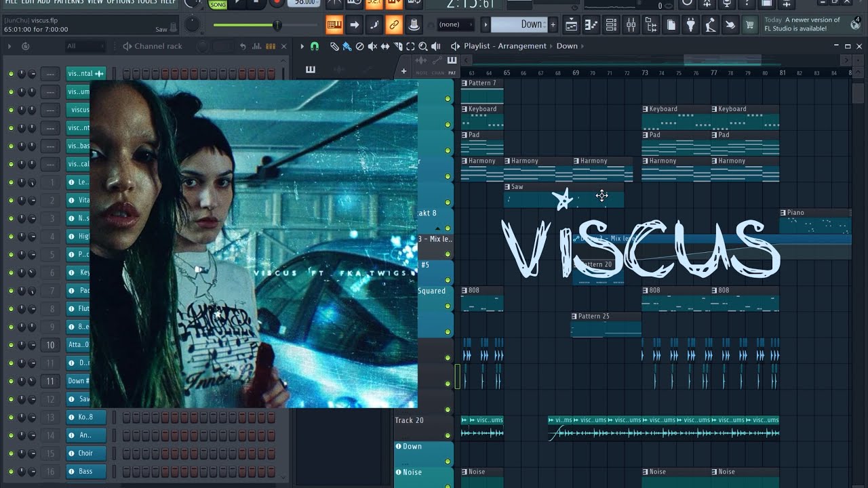The image size is (868, 488).
Task: Open the OPTIONS menu
Action: (x=121, y=2)
